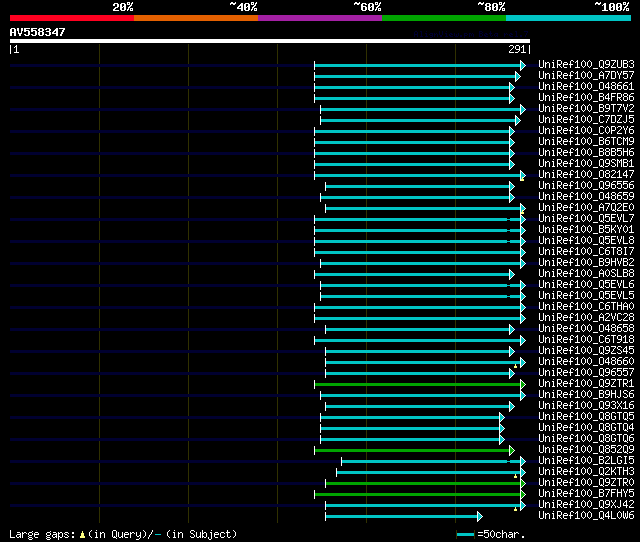Open the UniRef100_Q5EVL7 entry
Image resolution: width=640 pixels, height=542 pixels.
[x=586, y=219]
